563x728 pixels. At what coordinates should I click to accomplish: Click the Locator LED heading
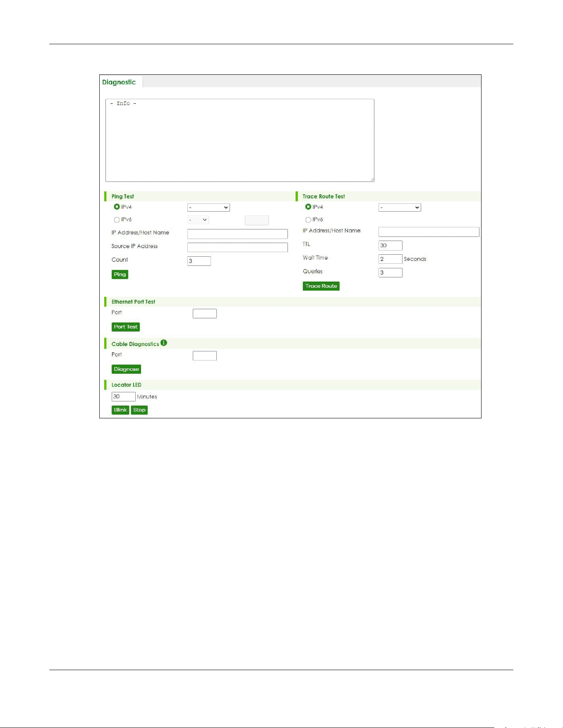coord(127,385)
